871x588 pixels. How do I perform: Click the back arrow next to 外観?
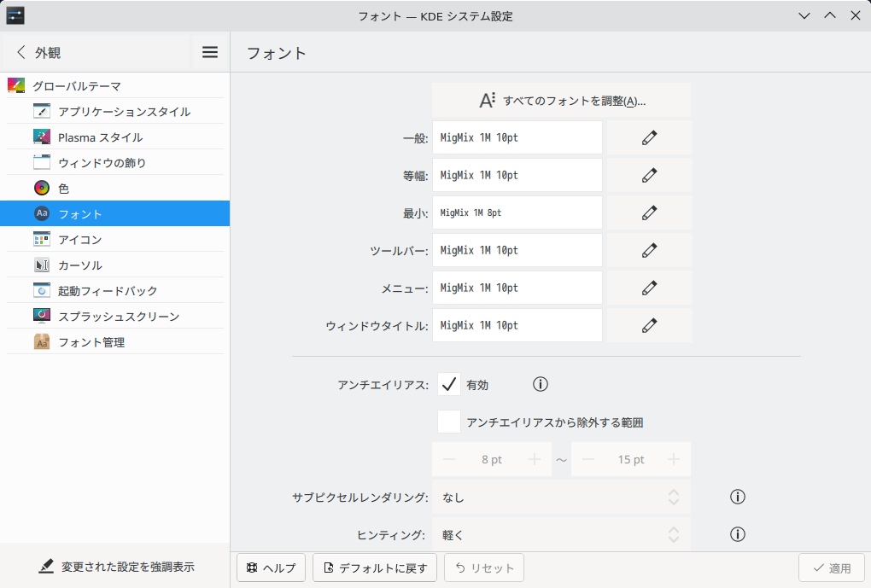tap(21, 52)
